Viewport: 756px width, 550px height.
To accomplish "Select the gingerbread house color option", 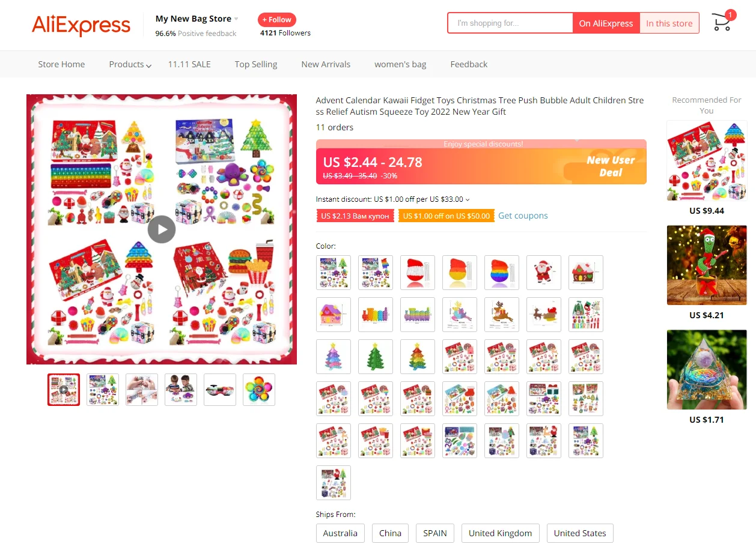I will (x=586, y=273).
